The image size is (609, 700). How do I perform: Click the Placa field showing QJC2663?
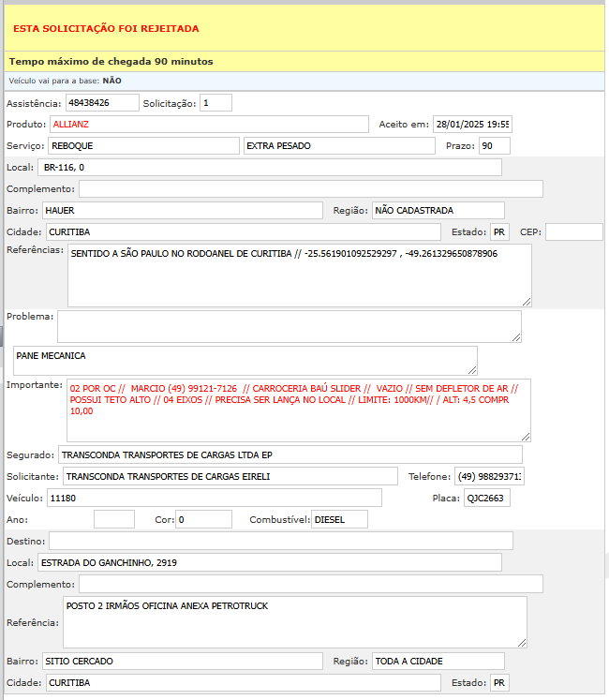click(487, 498)
